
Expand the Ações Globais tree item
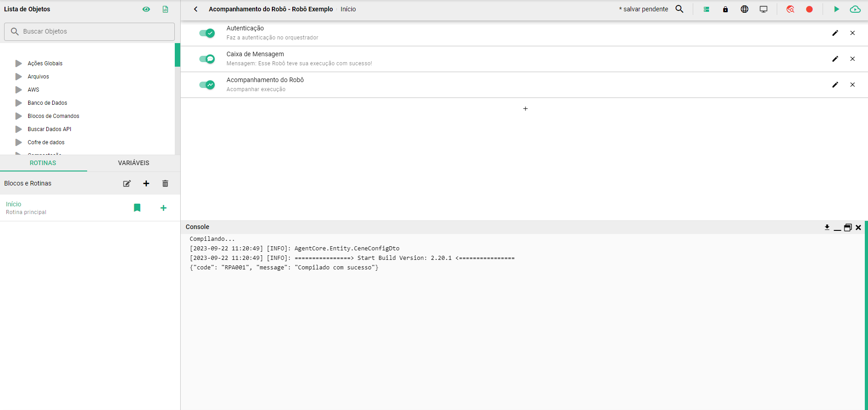19,63
